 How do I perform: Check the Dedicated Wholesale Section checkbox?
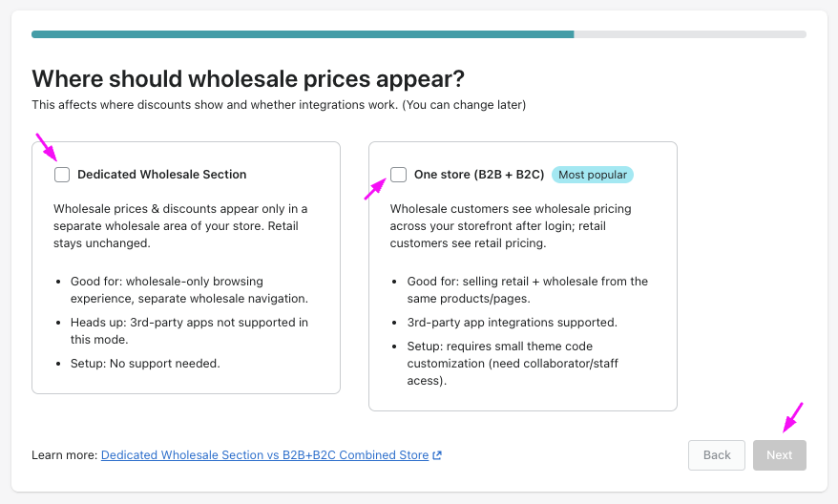(x=62, y=175)
